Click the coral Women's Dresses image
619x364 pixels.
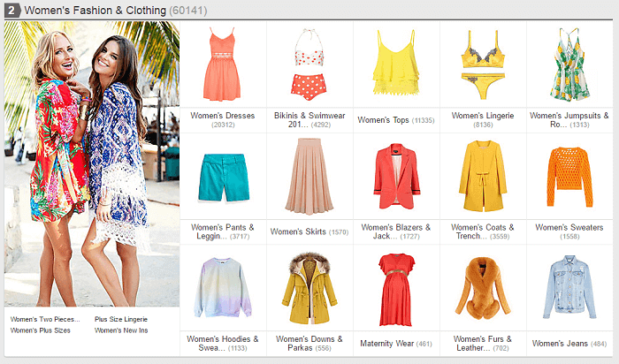(x=222, y=64)
